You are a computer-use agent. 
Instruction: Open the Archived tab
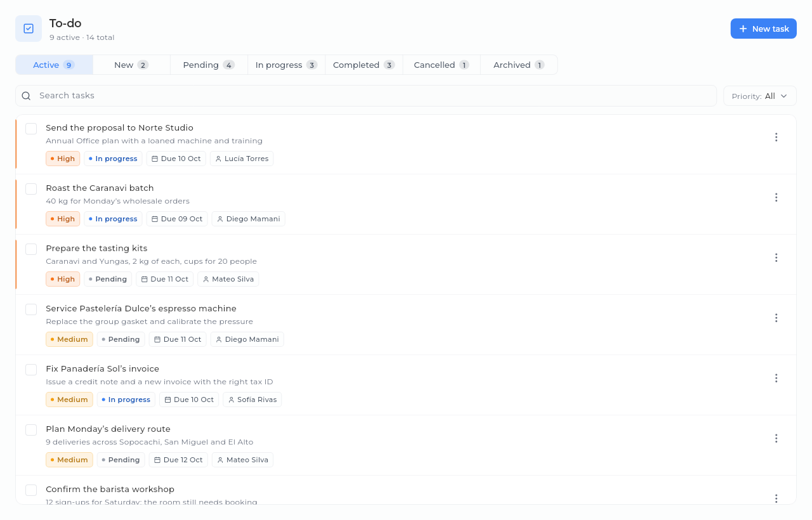(x=518, y=65)
